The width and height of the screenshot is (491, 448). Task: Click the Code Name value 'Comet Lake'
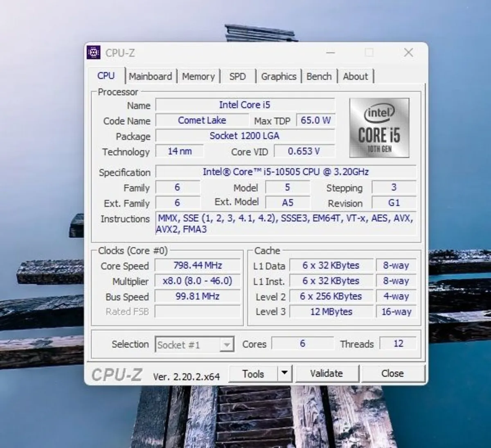click(x=202, y=120)
